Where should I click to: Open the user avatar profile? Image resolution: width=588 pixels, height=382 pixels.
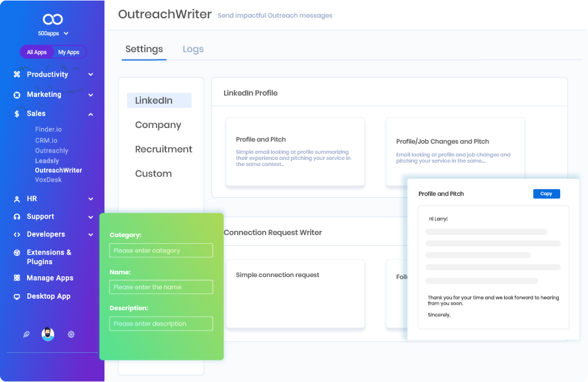47,334
